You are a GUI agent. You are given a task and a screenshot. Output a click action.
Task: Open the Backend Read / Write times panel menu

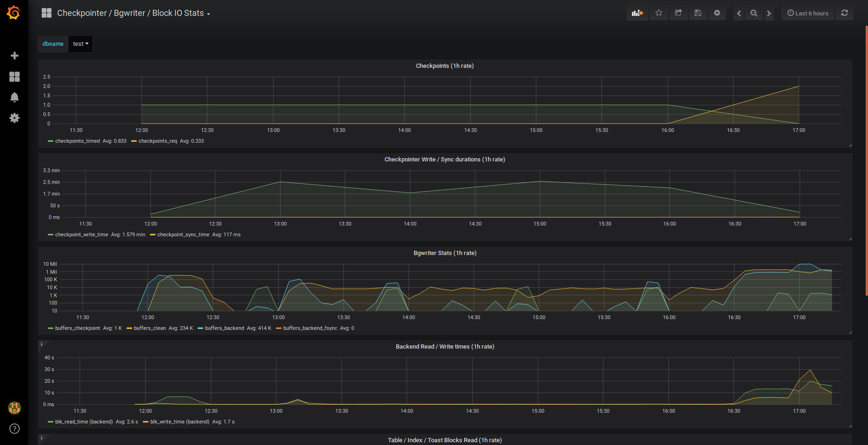click(445, 347)
